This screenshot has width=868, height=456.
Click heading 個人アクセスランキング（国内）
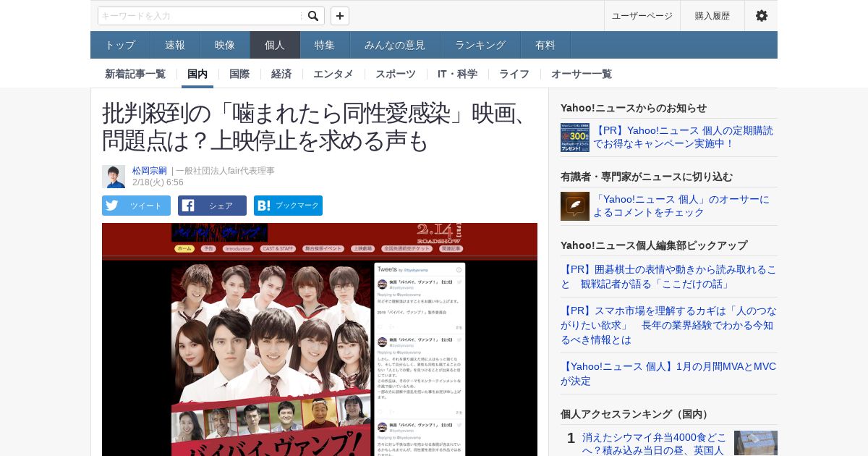(x=636, y=414)
